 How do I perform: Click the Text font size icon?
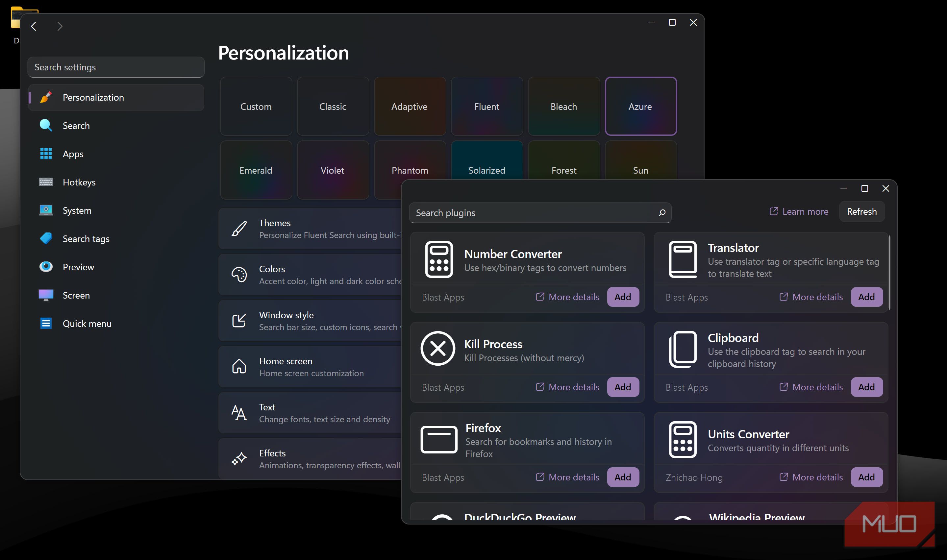click(x=239, y=413)
